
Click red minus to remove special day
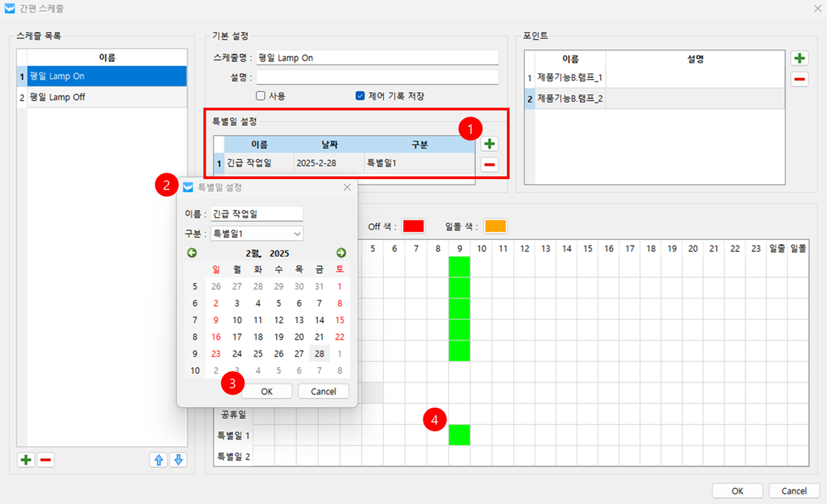point(489,165)
